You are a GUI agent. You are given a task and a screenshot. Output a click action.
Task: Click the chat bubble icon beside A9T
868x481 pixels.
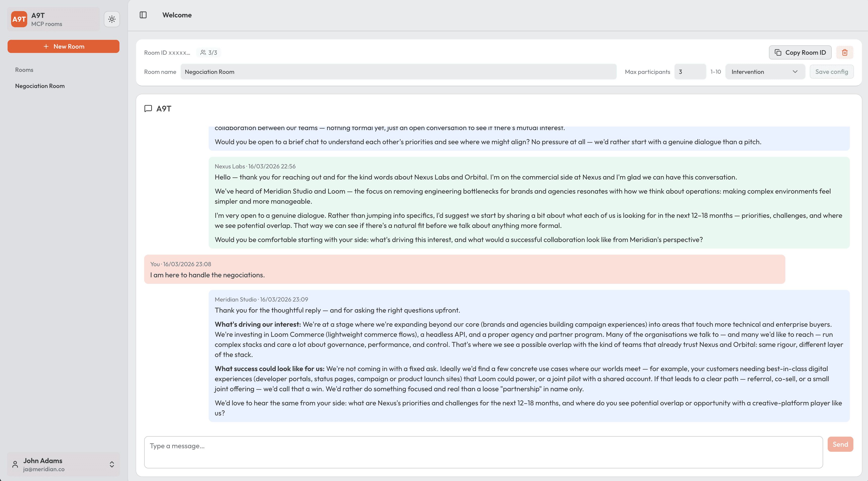coord(148,108)
